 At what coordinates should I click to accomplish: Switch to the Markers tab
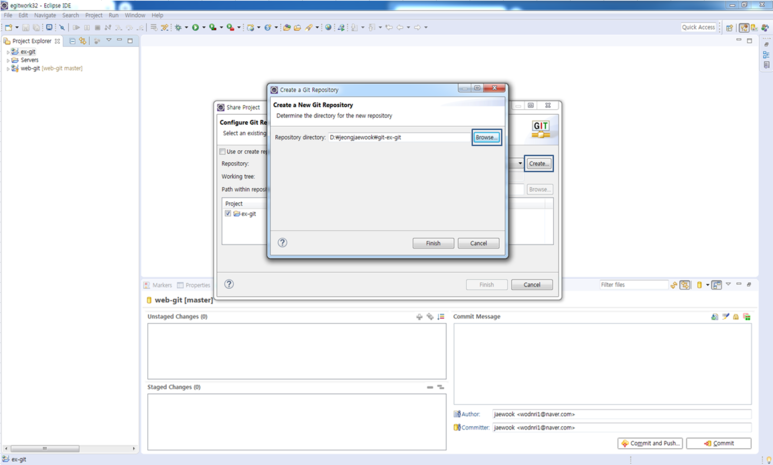coord(158,285)
